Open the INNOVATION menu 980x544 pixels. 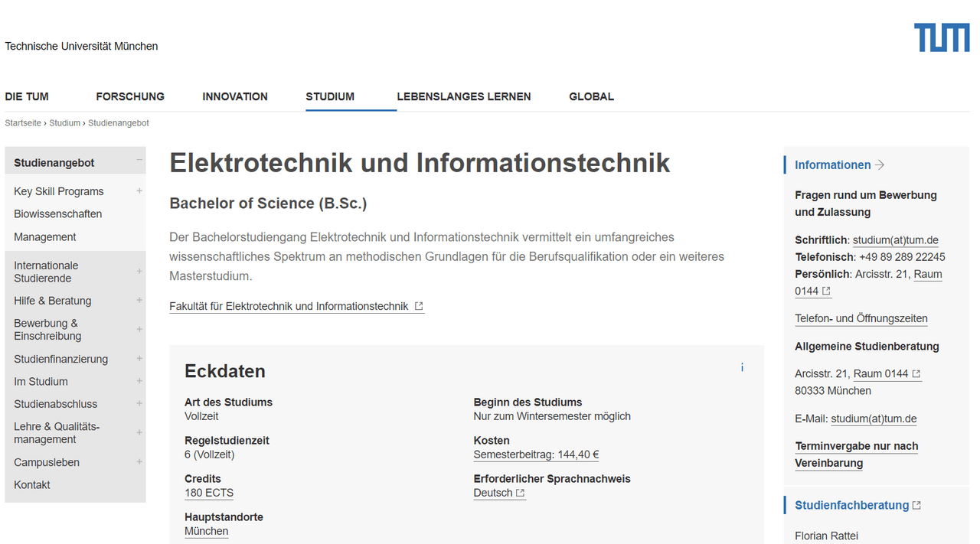coord(235,96)
